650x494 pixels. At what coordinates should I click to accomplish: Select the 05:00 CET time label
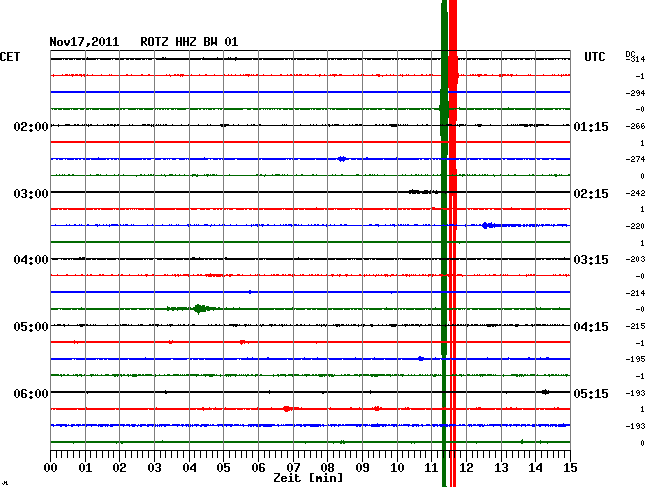click(31, 327)
